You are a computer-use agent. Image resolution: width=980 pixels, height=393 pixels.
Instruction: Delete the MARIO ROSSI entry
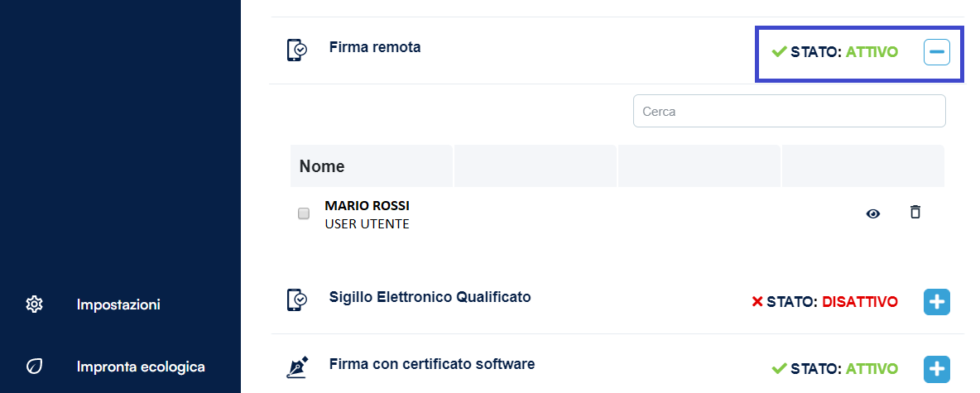coord(915,213)
